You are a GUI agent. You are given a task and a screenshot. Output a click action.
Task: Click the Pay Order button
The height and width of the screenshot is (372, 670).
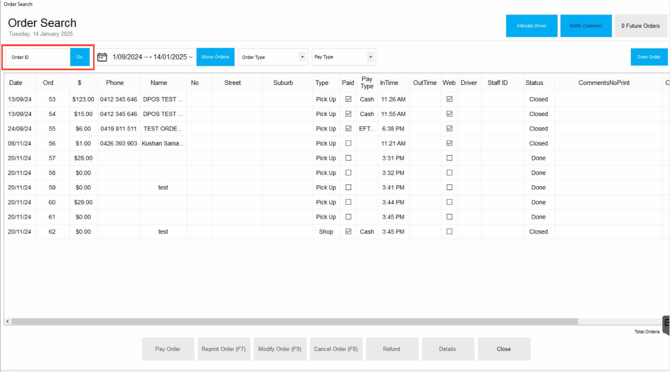click(168, 349)
